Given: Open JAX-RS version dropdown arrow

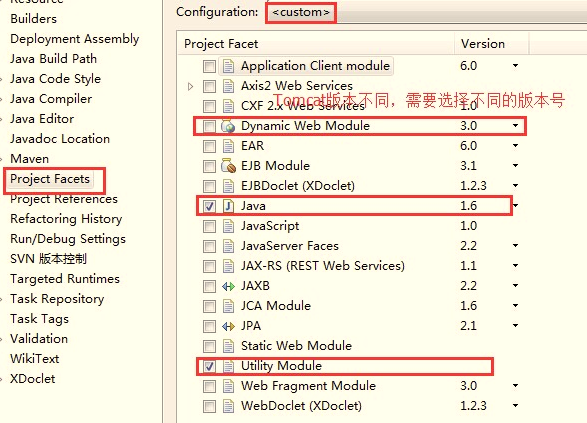Looking at the screenshot, I should coord(515,265).
